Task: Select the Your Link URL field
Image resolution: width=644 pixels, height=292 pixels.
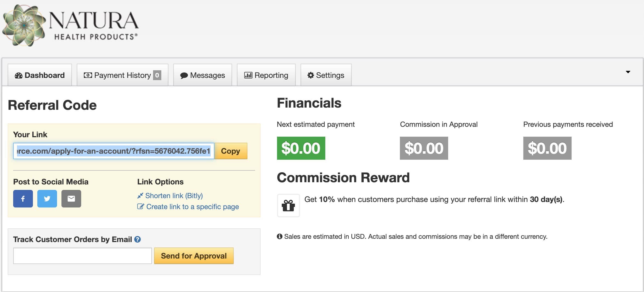Action: 114,151
